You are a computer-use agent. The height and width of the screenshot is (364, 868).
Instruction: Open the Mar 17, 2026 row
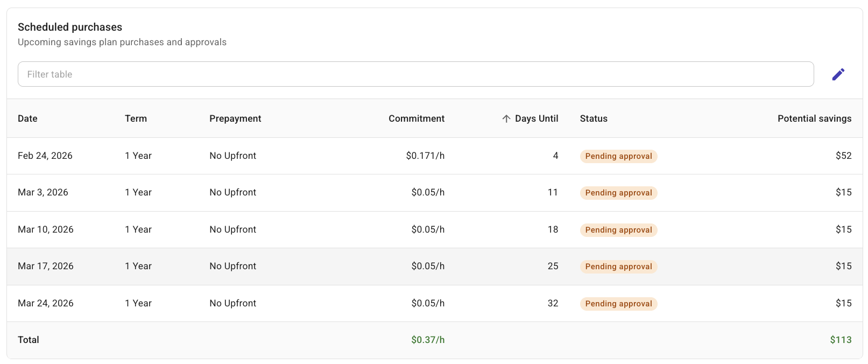pyautogui.click(x=46, y=266)
